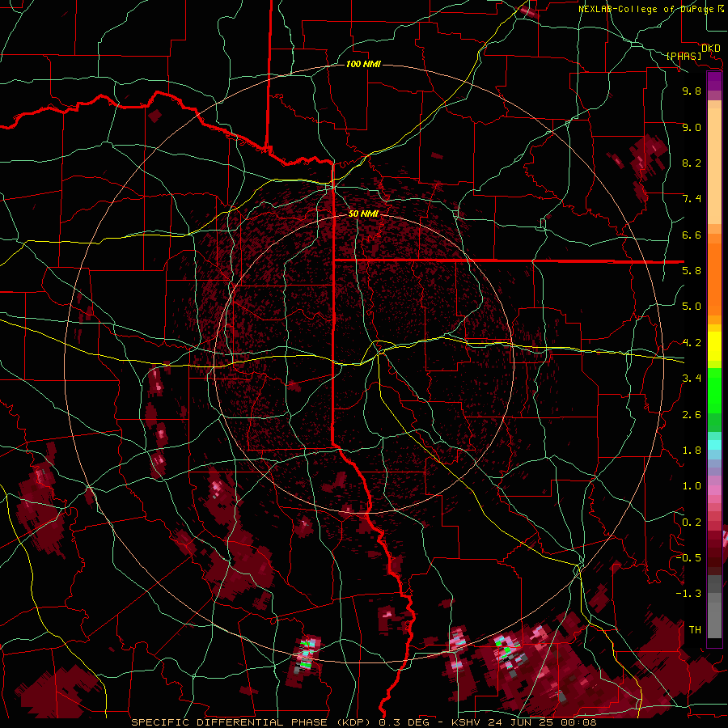
Task: Click the 9.0 value on the scale
Action: point(692,128)
